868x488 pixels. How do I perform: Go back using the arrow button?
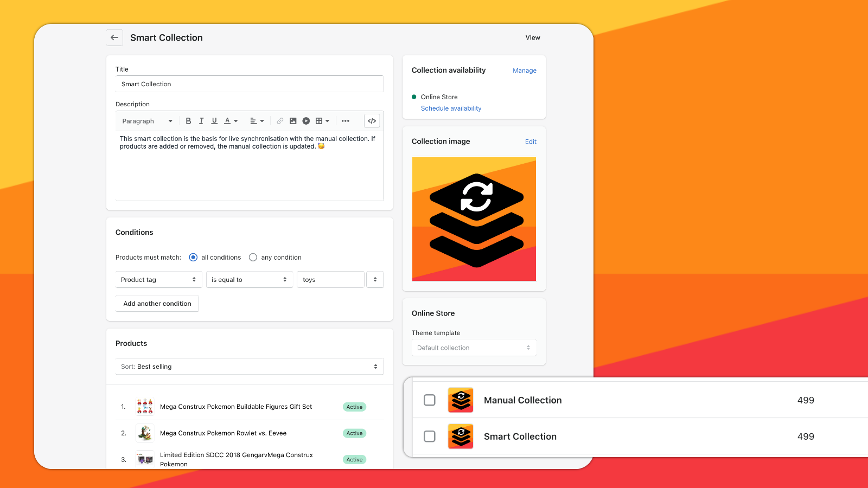114,37
